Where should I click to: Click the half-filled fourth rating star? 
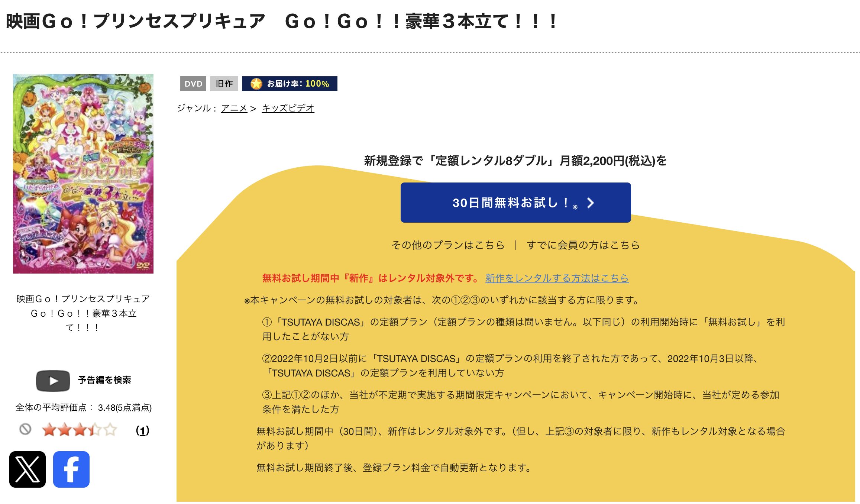[95, 430]
